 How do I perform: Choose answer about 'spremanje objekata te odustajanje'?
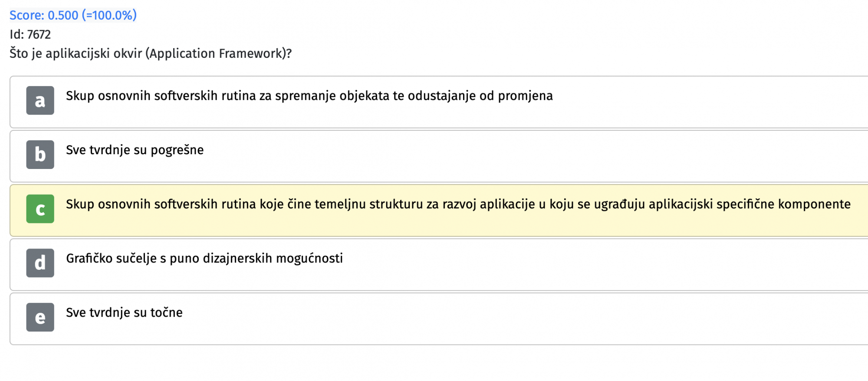(x=309, y=96)
